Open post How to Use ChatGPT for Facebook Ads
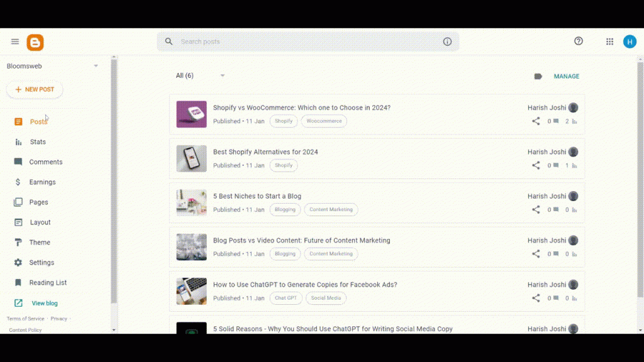Viewport: 644px width, 362px height. coord(305,285)
